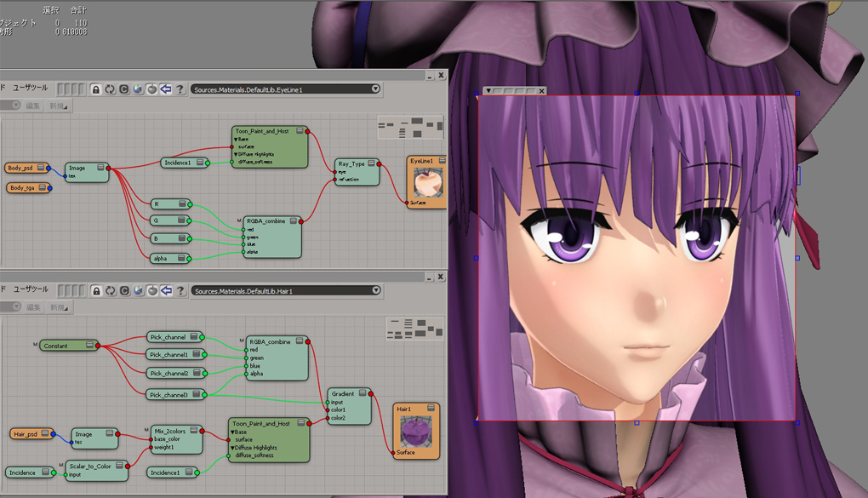Click the blue back arrow in EyeLine1 tree toolbar

click(x=166, y=89)
